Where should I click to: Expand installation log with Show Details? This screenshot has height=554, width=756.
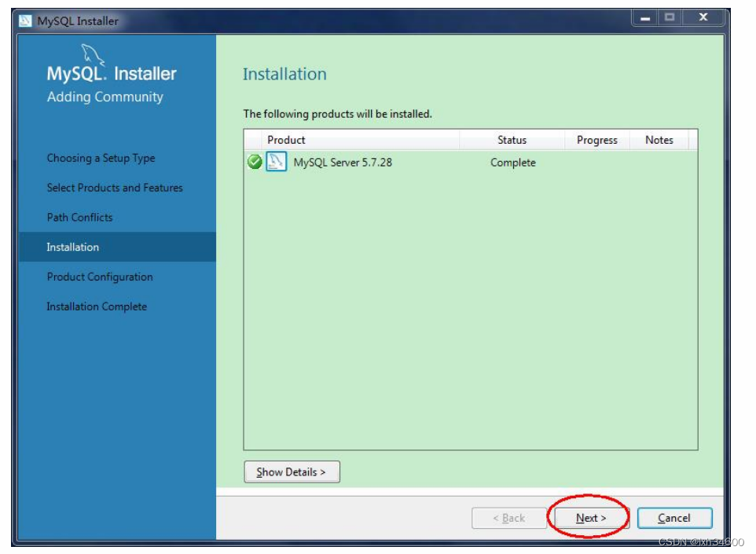(x=292, y=471)
